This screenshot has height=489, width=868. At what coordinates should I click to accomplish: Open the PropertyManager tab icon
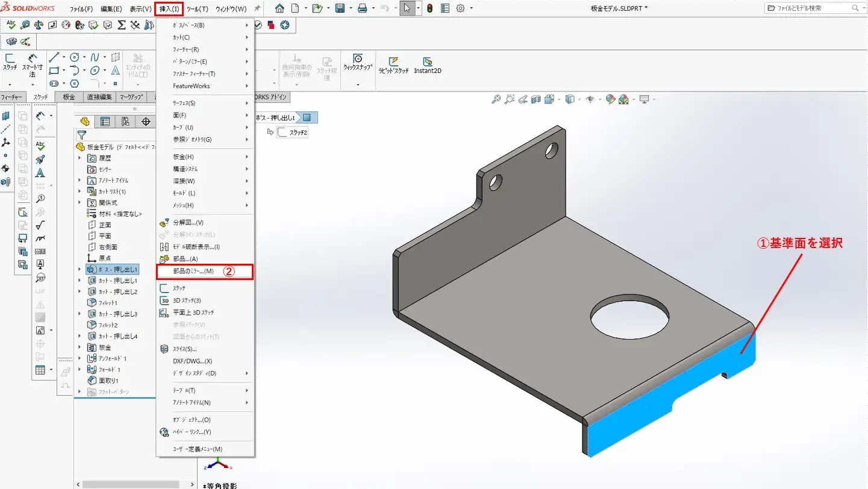click(105, 122)
